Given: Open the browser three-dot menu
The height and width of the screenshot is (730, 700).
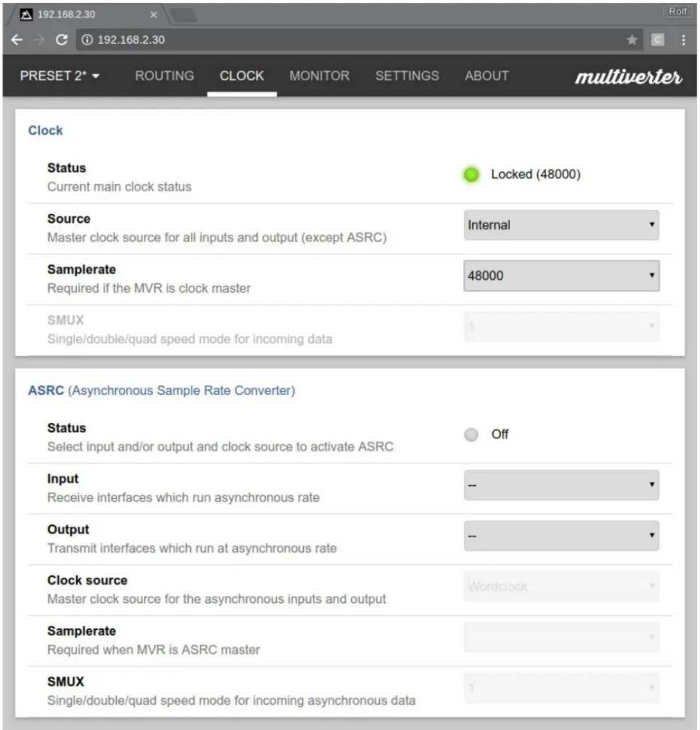Looking at the screenshot, I should [683, 39].
